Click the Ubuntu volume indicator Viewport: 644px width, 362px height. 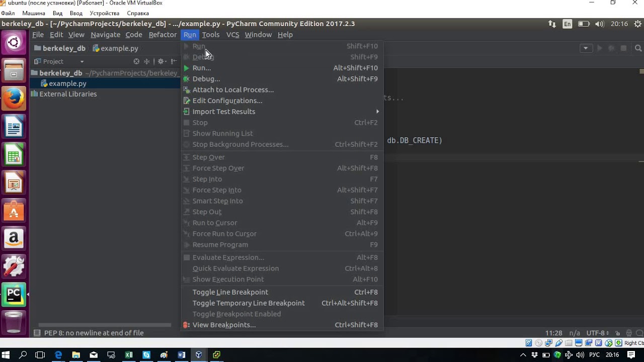599,24
